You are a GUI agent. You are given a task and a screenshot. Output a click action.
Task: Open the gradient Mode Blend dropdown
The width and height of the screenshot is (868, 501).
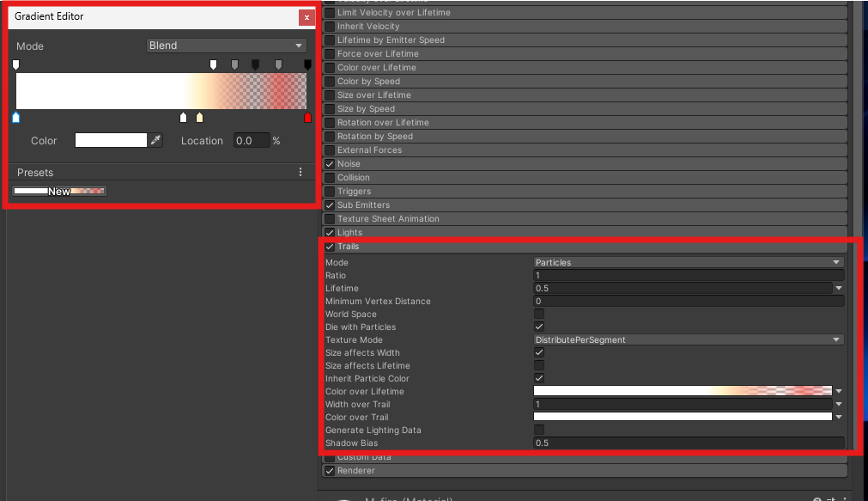pos(226,46)
